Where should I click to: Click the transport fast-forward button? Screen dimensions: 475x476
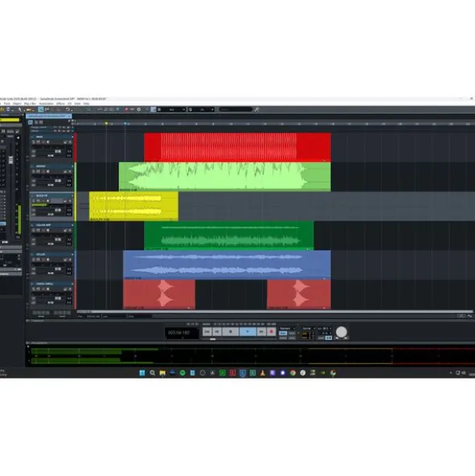262,331
